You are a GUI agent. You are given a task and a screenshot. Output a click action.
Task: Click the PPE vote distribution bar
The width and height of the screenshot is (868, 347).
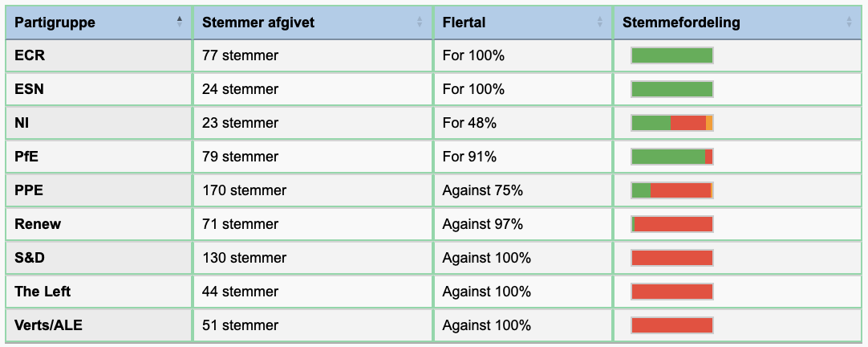point(672,190)
